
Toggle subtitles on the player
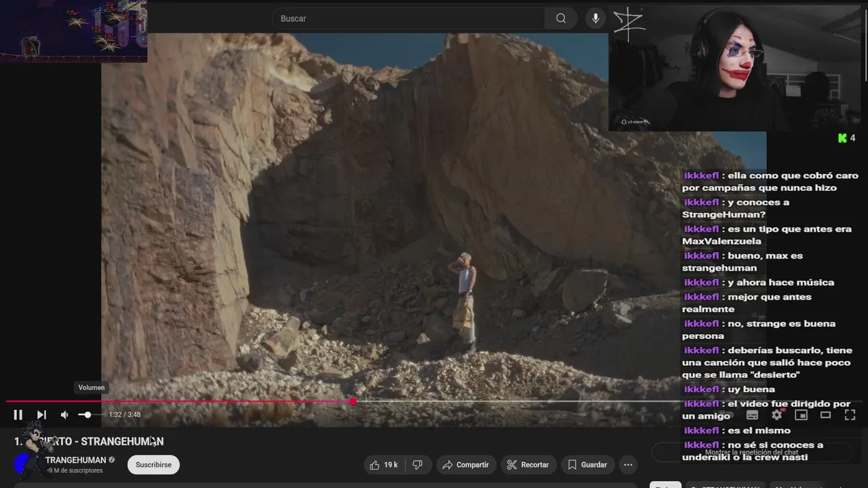(752, 415)
